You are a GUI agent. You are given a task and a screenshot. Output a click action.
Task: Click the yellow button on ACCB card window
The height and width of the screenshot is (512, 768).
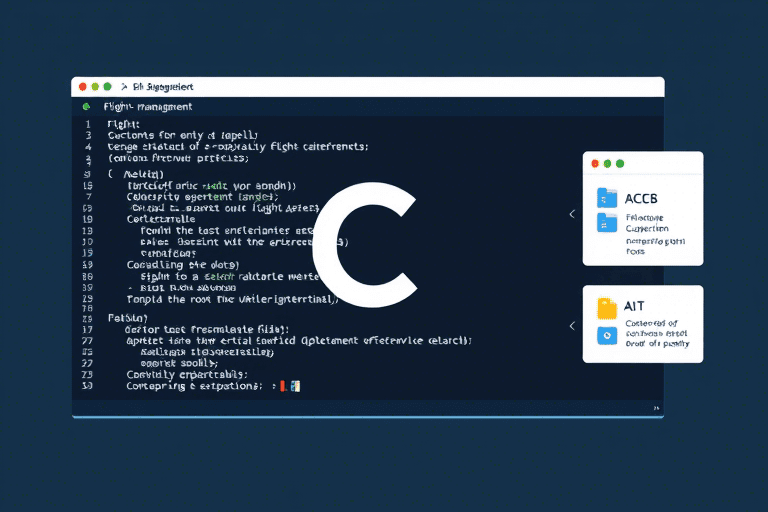[x=608, y=163]
